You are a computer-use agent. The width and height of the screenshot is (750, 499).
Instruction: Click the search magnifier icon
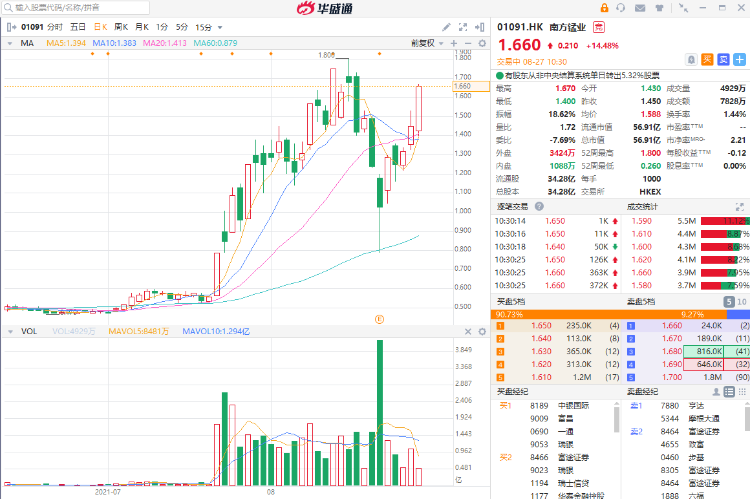click(x=8, y=7)
